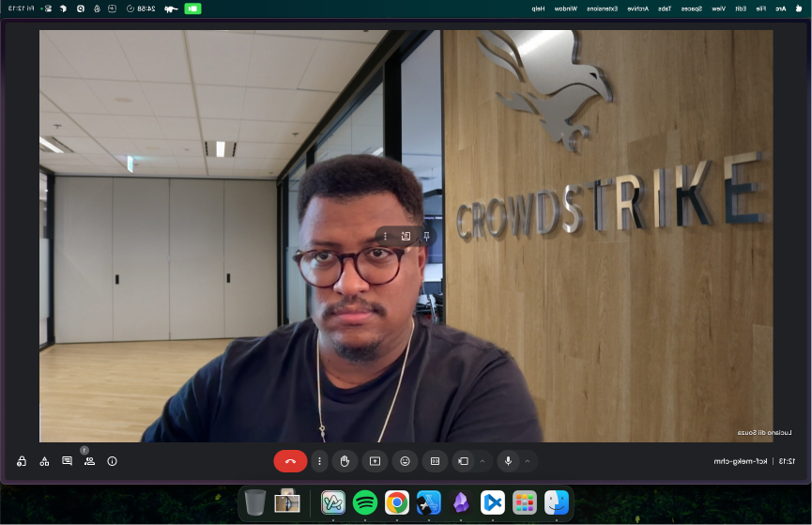
Task: Open three-dot options on the video tile overlay
Action: click(x=385, y=237)
